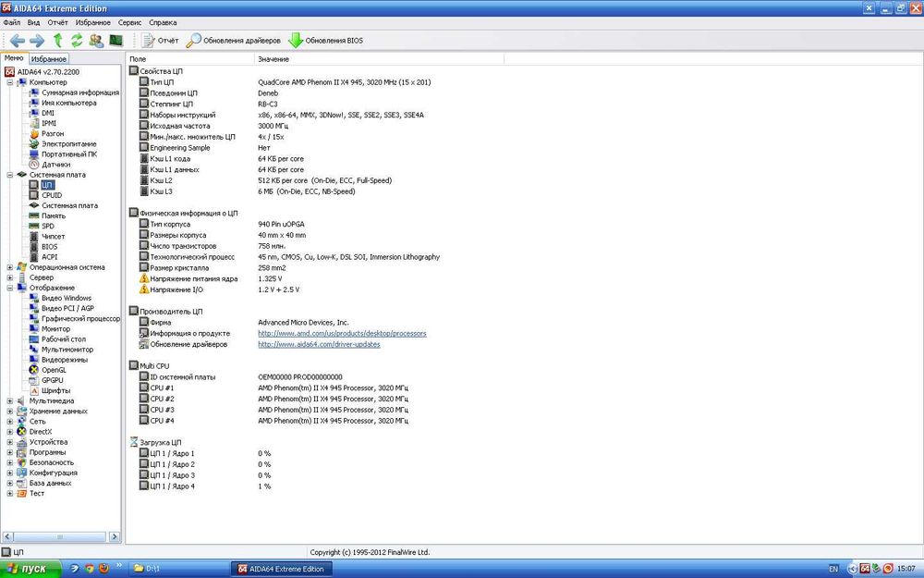This screenshot has height=578, width=924.
Task: Click the users toolbar icon
Action: (97, 40)
